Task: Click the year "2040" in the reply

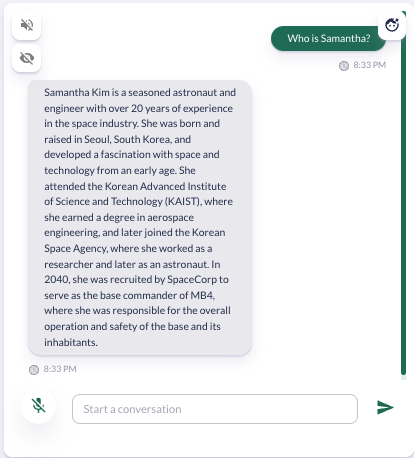Action: (57, 279)
